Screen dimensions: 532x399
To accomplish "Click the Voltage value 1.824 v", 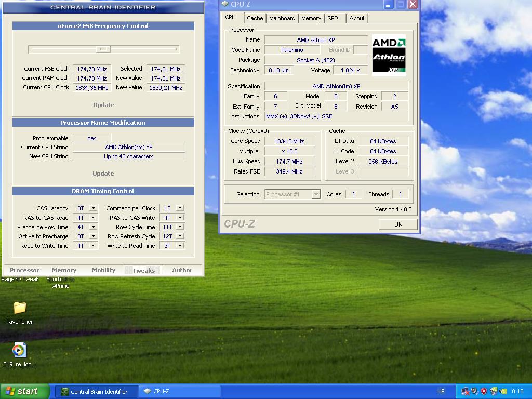I will pos(350,70).
